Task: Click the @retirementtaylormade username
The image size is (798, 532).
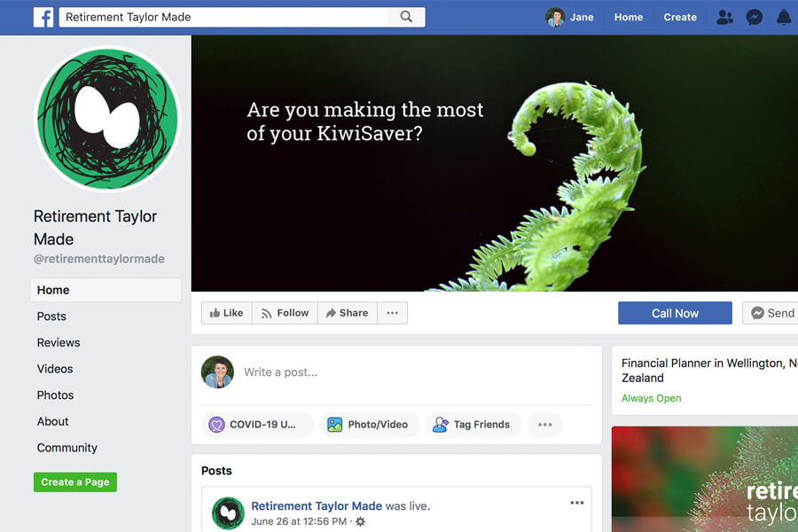Action: [99, 259]
